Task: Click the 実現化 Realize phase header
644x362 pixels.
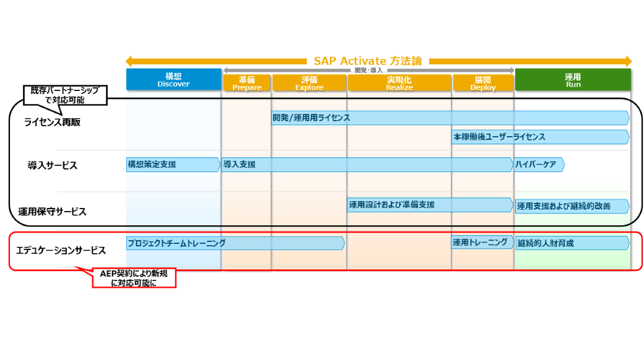Action: coord(399,83)
